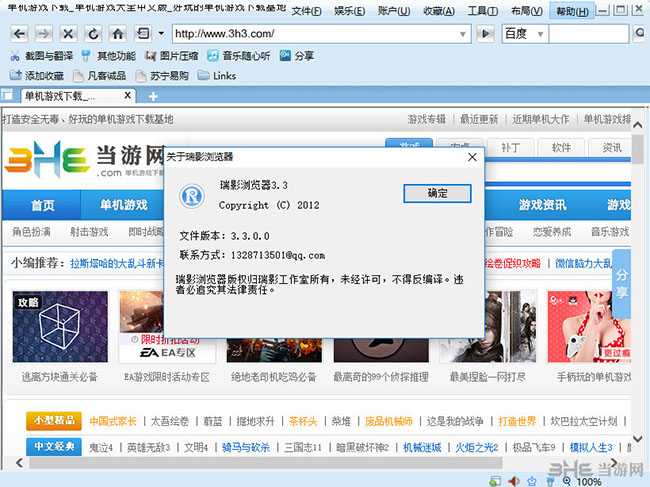Click vertical scrollbar up arrow
The height and width of the screenshot is (487, 650).
(x=638, y=125)
